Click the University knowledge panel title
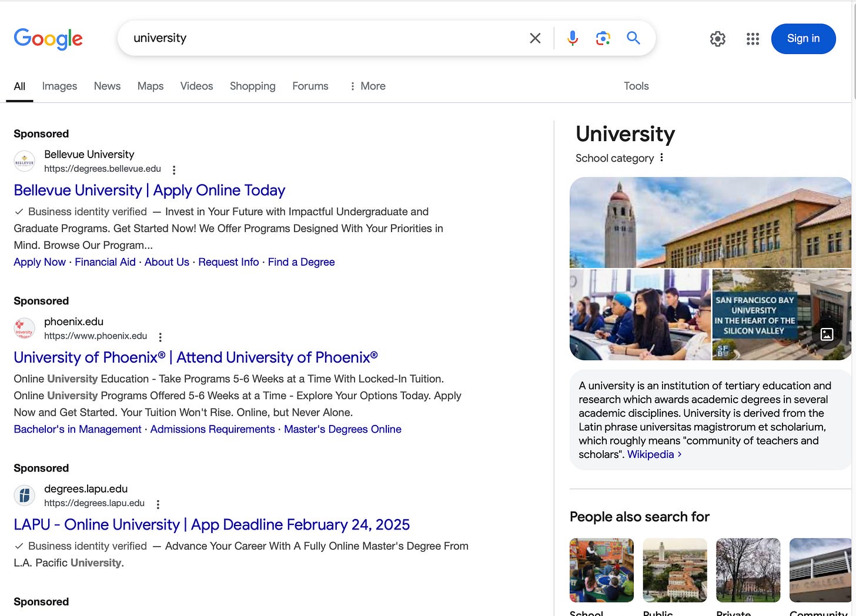The width and height of the screenshot is (856, 616). click(625, 134)
